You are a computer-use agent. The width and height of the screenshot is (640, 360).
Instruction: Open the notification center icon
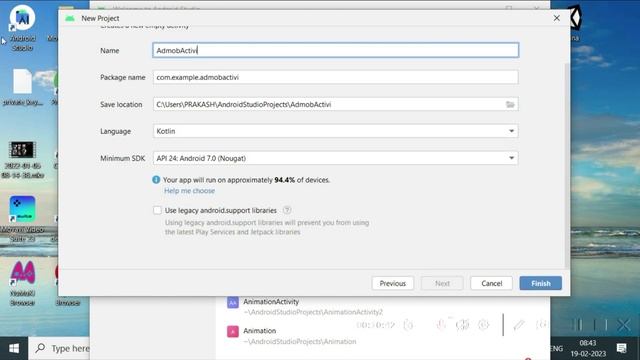pyautogui.click(x=622, y=348)
